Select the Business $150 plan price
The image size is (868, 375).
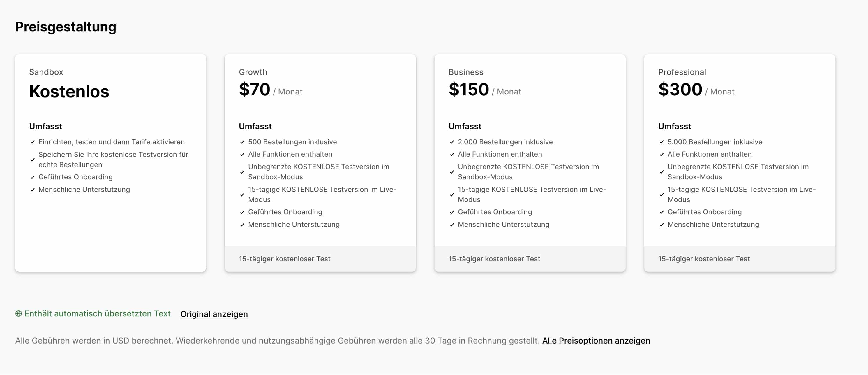[468, 90]
